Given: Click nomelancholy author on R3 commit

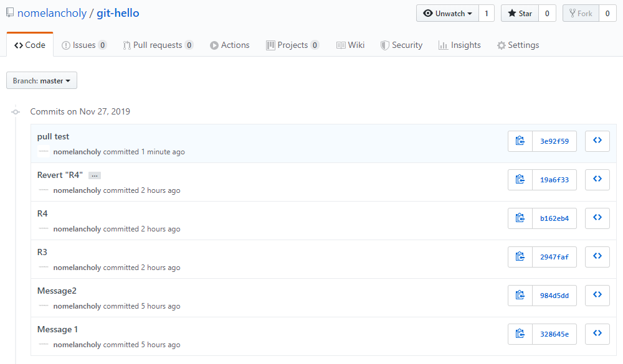Looking at the screenshot, I should pos(77,268).
